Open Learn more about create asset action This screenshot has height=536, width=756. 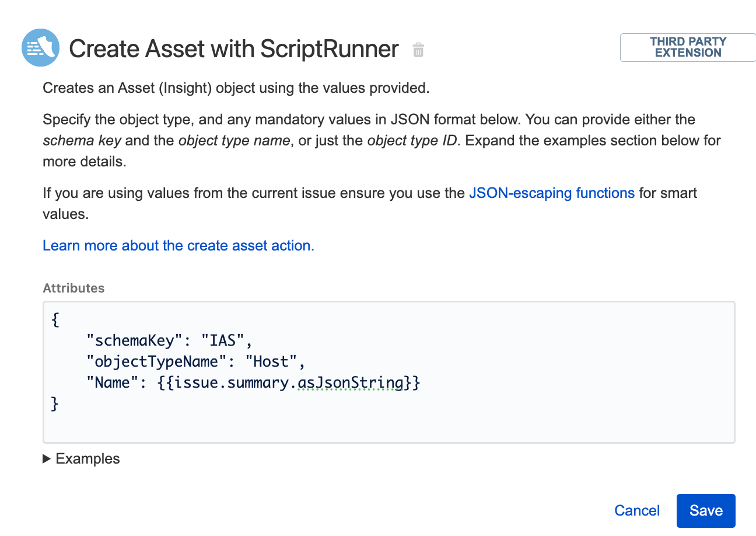(x=178, y=245)
